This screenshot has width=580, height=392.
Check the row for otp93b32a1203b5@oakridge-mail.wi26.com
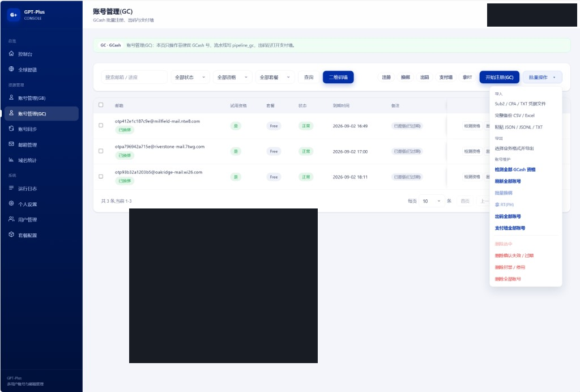pos(101,176)
